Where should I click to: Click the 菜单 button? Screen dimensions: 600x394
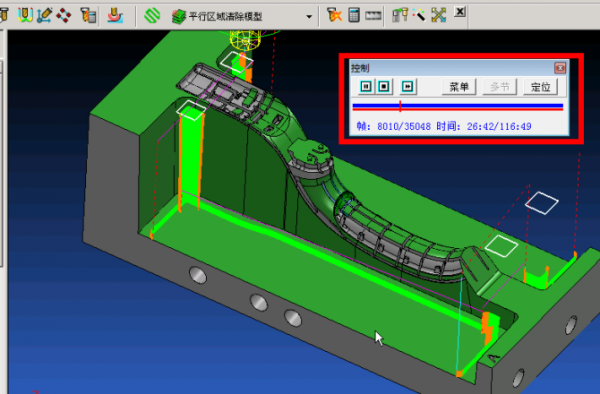point(459,87)
